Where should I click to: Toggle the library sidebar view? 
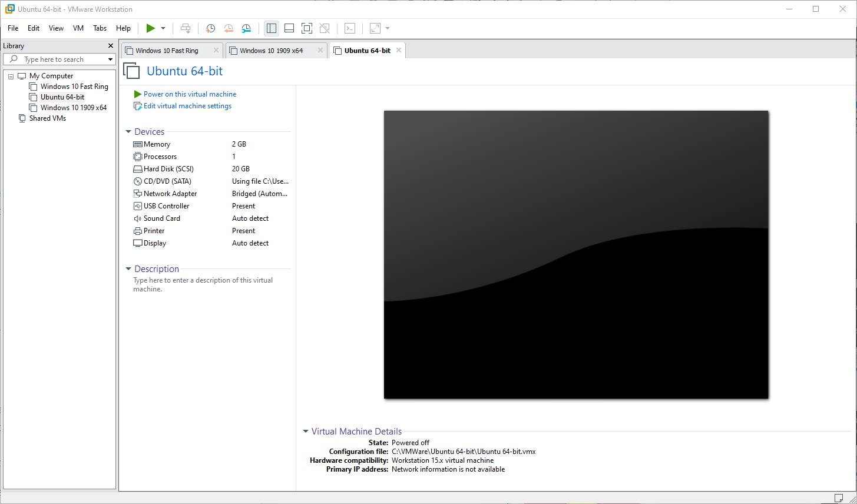click(271, 28)
